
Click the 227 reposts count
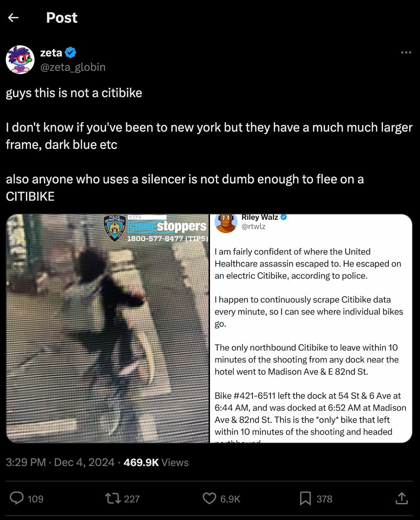pos(132,499)
